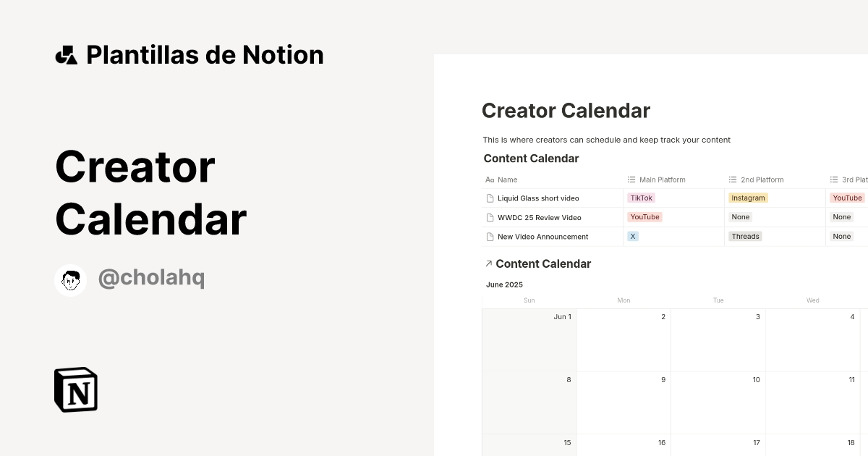The height and width of the screenshot is (456, 868).
Task: Click the page icon next to New Video Announcement
Action: 490,236
